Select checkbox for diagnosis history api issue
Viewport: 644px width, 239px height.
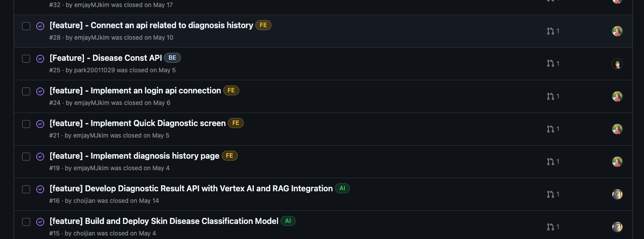26,26
